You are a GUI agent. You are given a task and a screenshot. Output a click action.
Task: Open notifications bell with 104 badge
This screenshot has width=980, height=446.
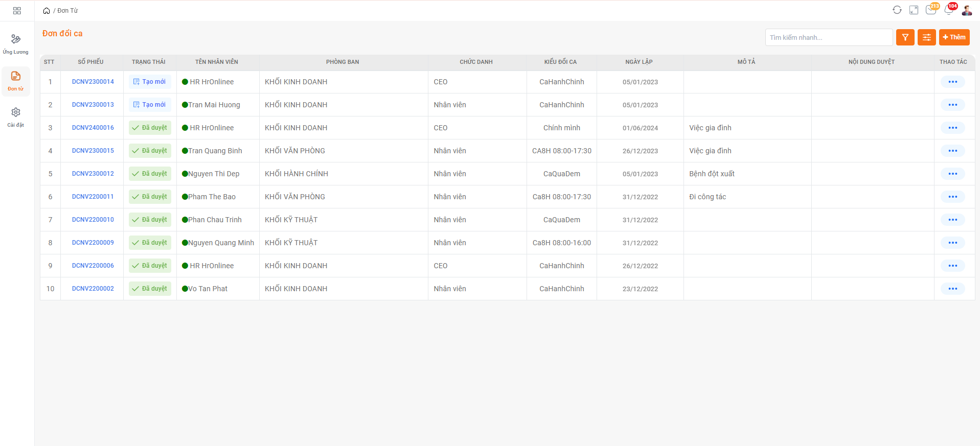[949, 10]
